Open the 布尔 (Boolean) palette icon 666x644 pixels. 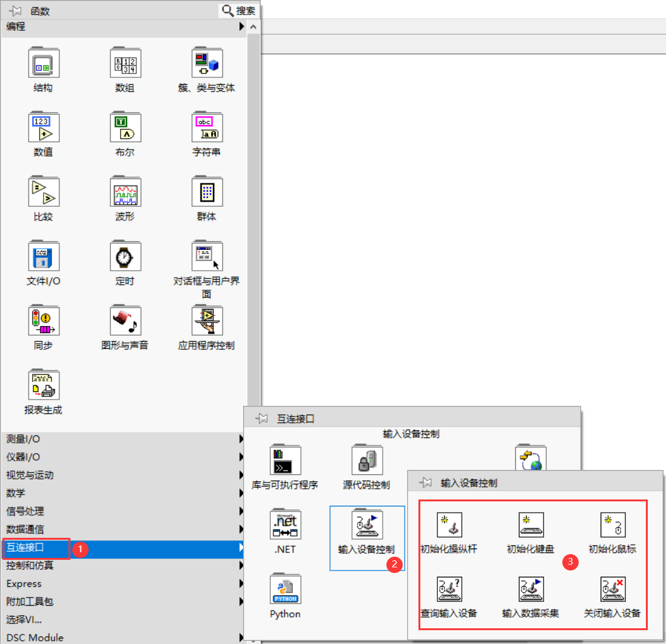tap(125, 126)
